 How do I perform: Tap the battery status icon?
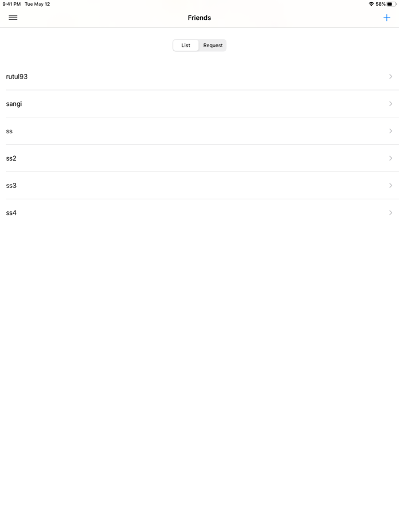point(392,4)
